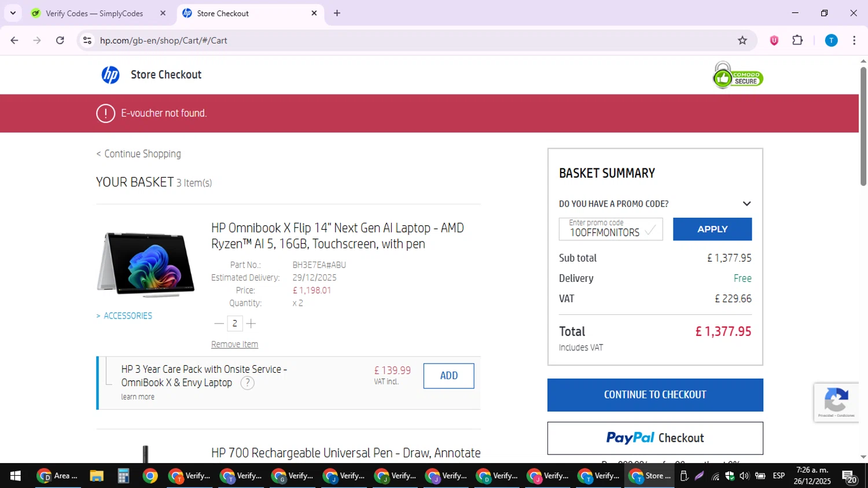Image resolution: width=868 pixels, height=488 pixels.
Task: Click the HP logo in the header
Action: (x=111, y=75)
